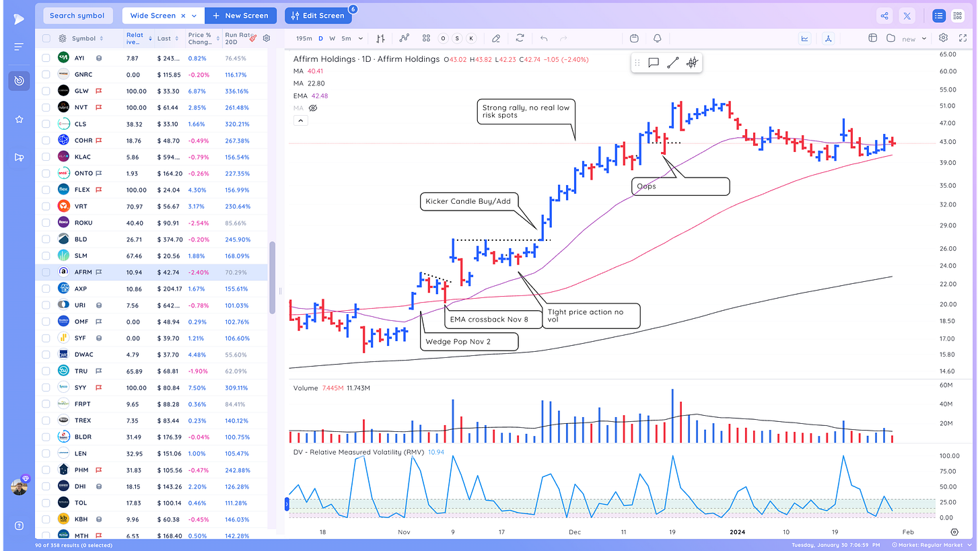Collapse the indicator legend chevron
980x551 pixels.
[300, 120]
